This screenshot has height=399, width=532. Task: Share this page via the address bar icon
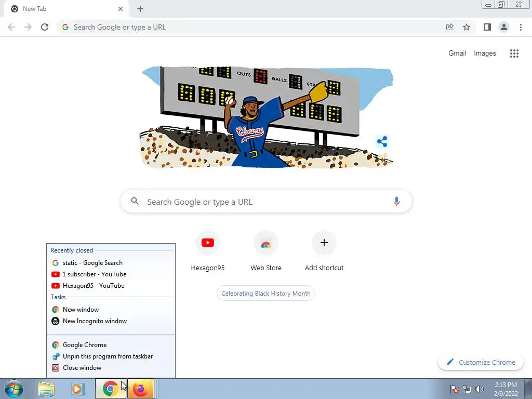click(x=449, y=27)
